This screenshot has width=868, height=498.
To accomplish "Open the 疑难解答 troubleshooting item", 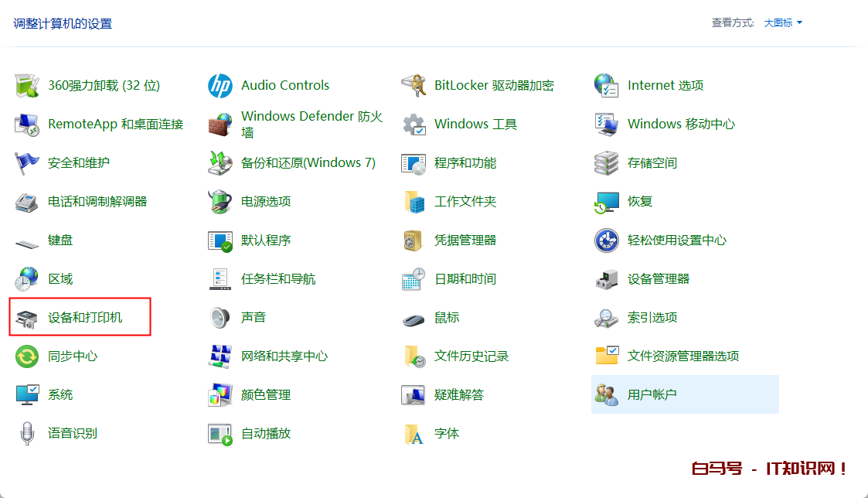I will click(x=458, y=395).
